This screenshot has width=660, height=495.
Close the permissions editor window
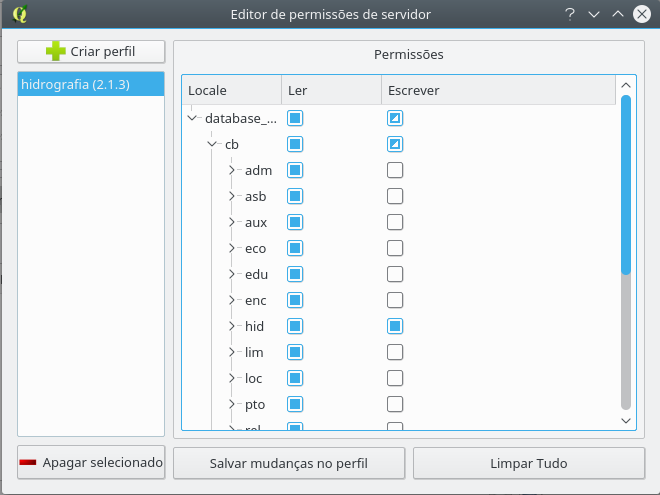(x=642, y=14)
